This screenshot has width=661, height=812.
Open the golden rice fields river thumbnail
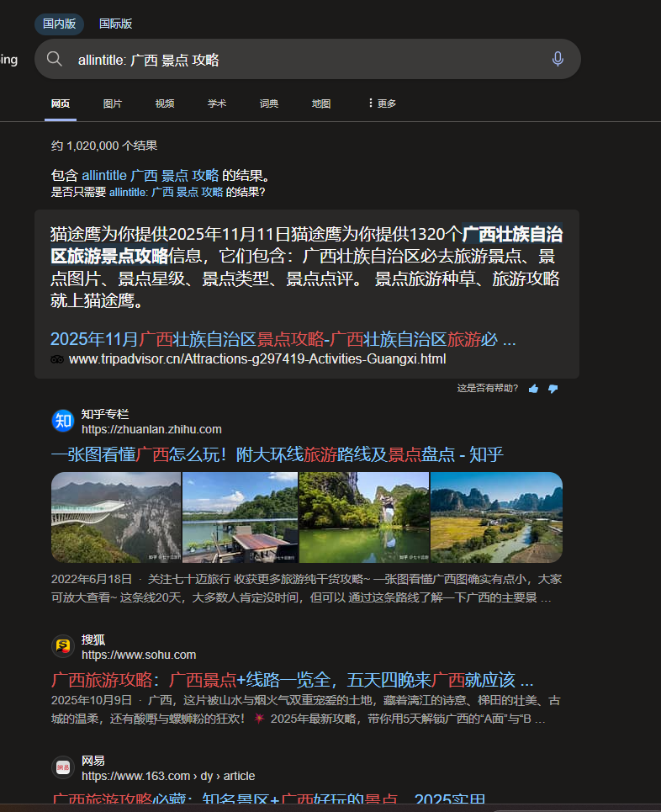496,517
